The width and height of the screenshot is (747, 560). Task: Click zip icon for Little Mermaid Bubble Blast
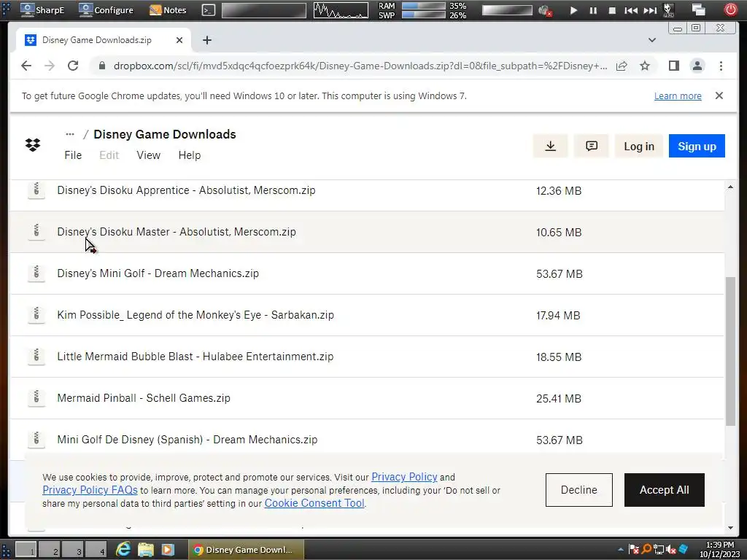pos(36,356)
